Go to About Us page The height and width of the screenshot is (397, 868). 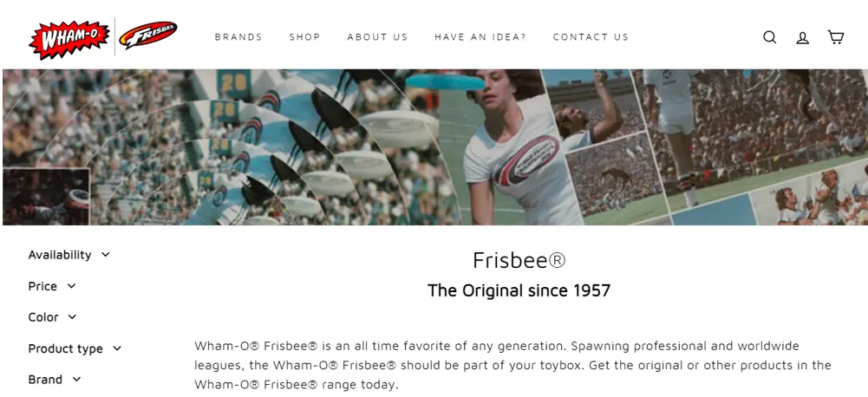377,37
